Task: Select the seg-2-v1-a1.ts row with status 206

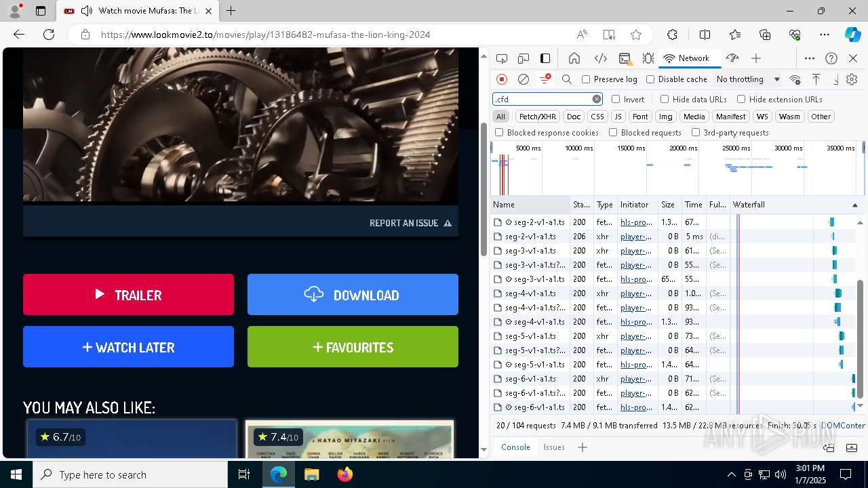Action: click(x=610, y=237)
